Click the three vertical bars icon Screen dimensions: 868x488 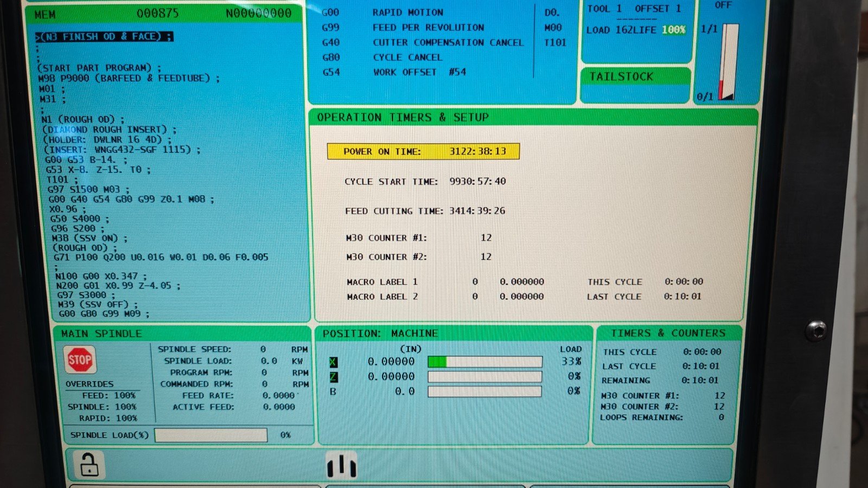pos(341,466)
